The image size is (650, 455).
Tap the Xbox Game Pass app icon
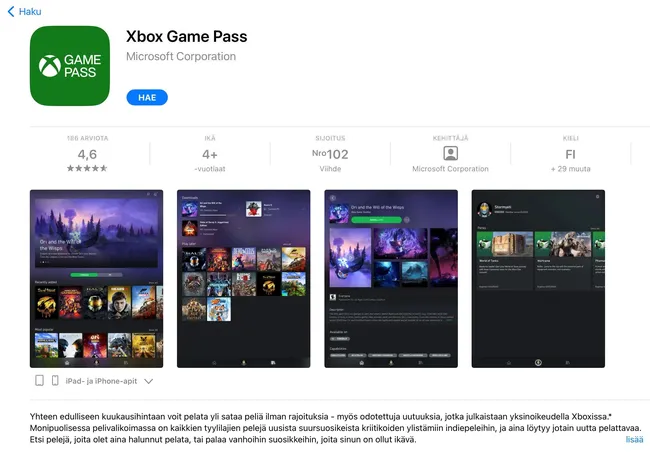click(70, 66)
